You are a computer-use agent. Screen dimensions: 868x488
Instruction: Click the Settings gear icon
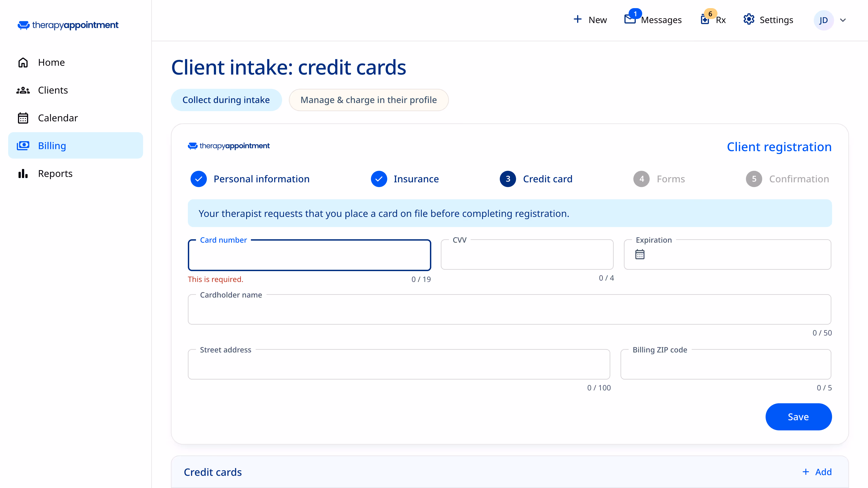point(749,19)
